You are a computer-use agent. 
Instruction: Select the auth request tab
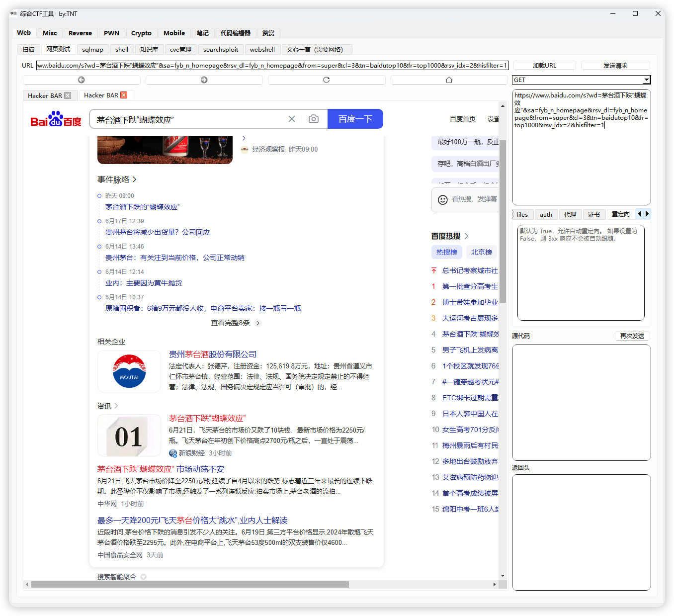[x=546, y=214]
